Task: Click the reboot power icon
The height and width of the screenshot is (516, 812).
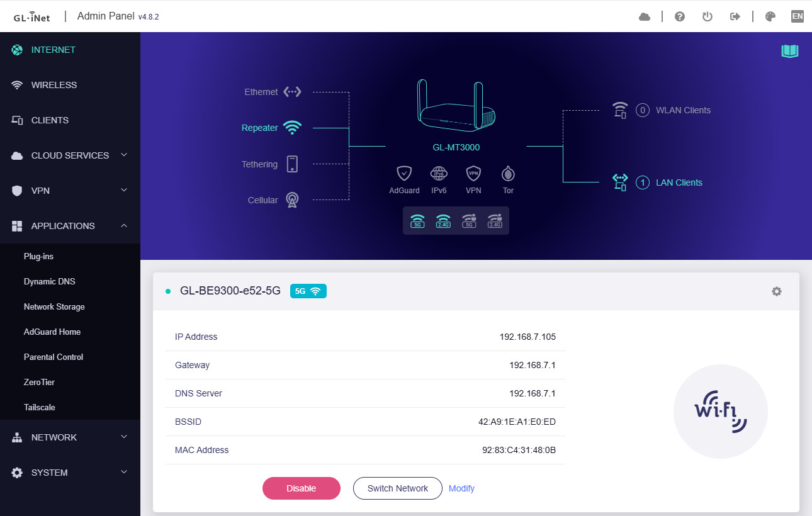Action: click(708, 16)
